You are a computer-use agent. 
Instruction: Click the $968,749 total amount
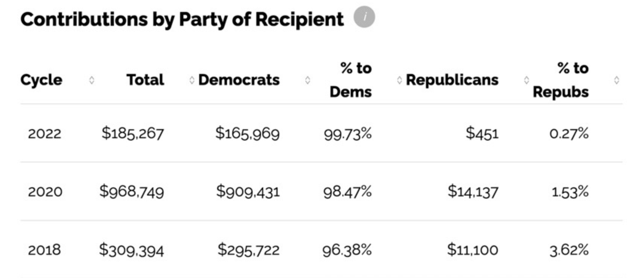[132, 192]
